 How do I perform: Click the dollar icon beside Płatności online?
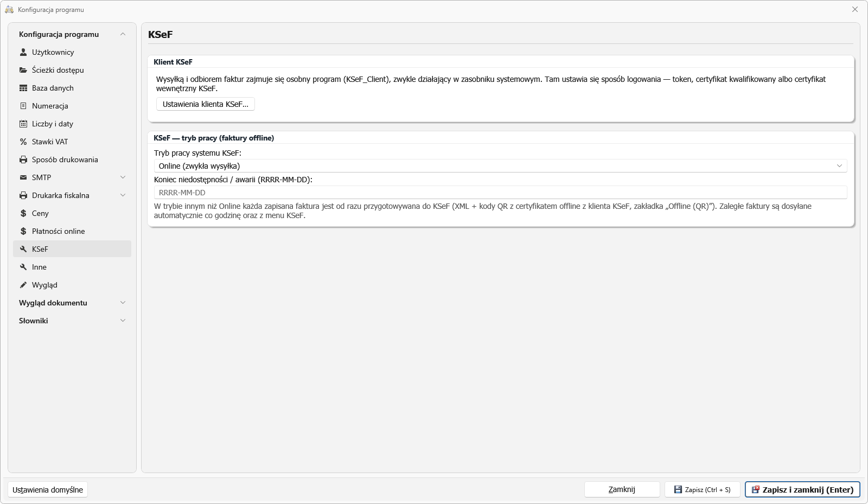(23, 231)
